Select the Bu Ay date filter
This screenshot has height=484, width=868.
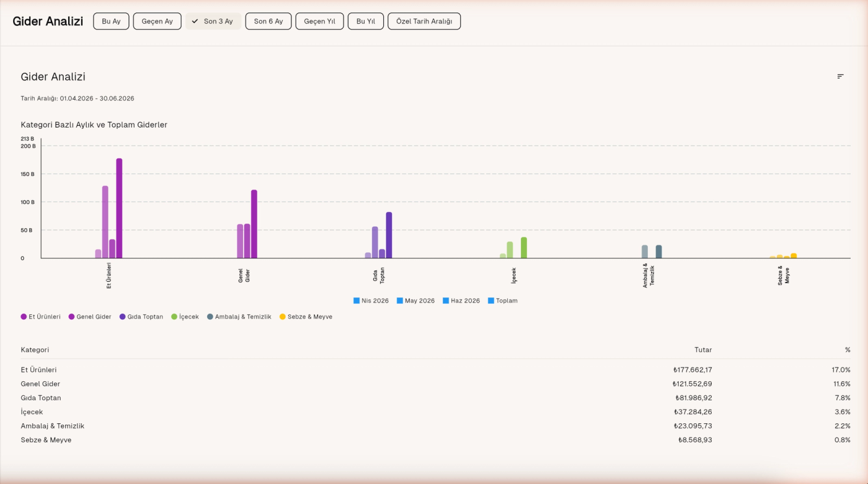click(111, 21)
